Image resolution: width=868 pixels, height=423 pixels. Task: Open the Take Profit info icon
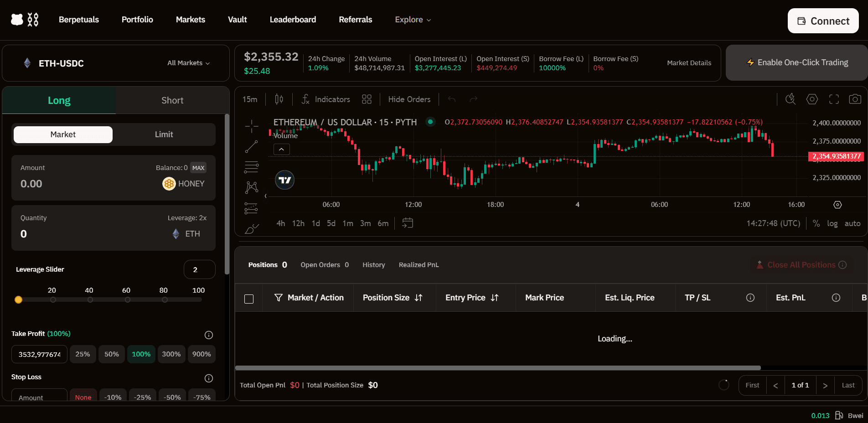pos(209,335)
